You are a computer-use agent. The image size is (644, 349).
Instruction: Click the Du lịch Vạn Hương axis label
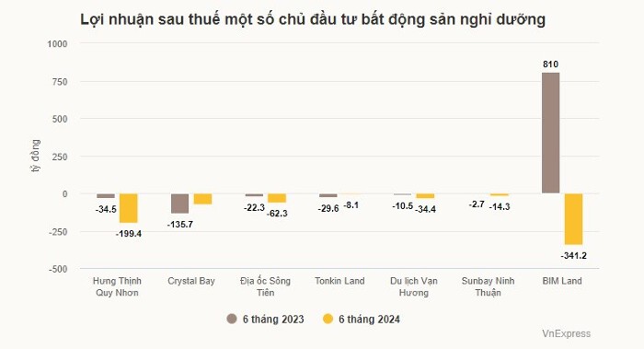[x=414, y=286]
